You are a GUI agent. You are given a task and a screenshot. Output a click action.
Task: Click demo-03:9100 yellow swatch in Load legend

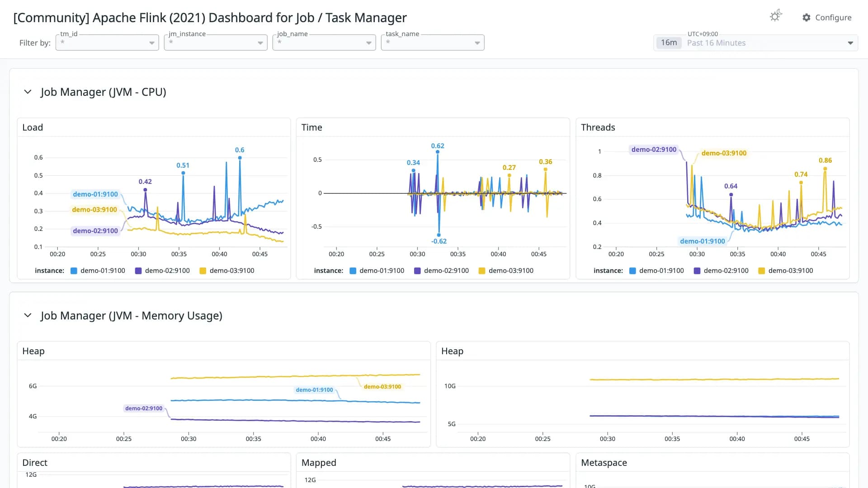pyautogui.click(x=203, y=271)
